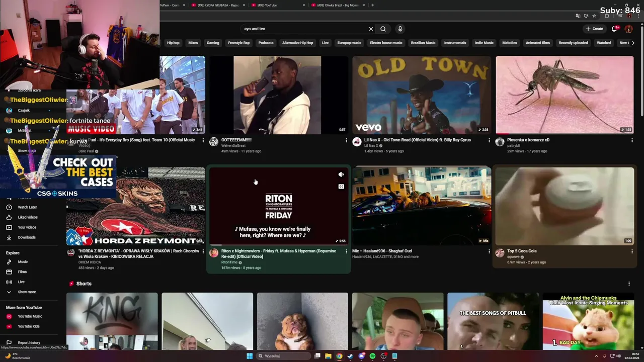Viewport: 644px width, 362px height.
Task: Play the mosquito video thumbnail
Action: coord(565,95)
